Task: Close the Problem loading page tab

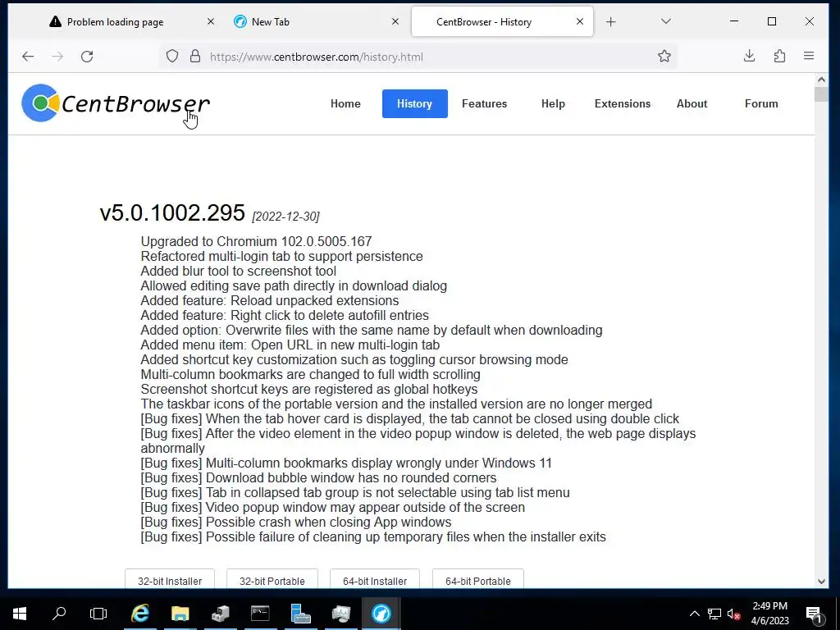Action: pos(211,21)
